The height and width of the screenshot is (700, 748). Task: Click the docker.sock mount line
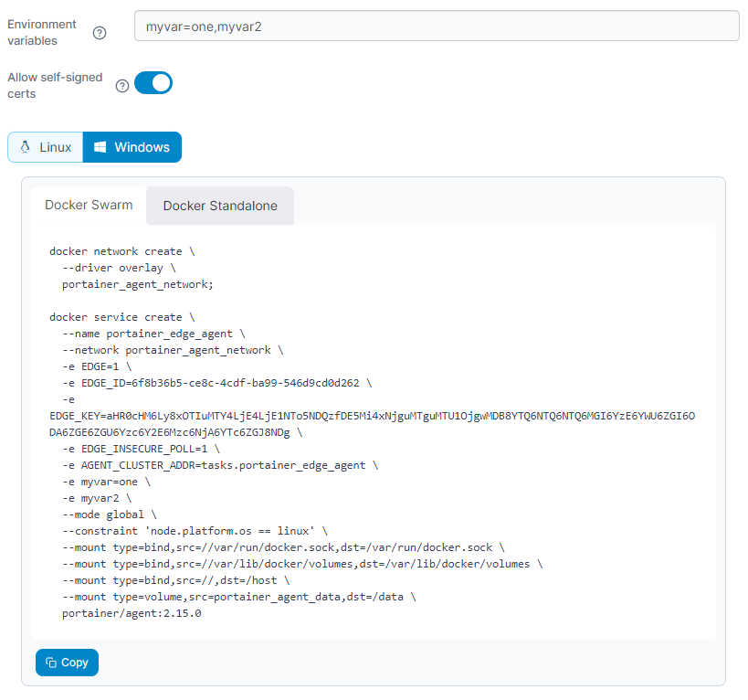(283, 547)
